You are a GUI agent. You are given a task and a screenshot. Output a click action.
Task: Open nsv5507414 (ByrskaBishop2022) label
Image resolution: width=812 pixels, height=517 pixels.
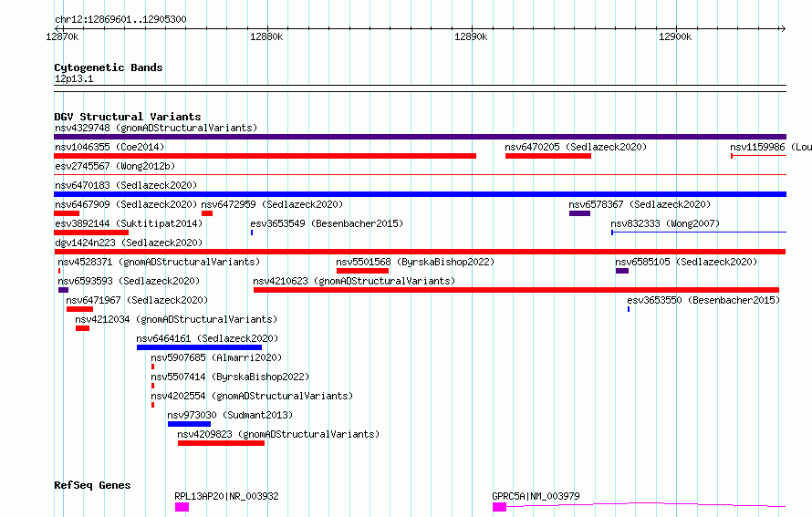pyautogui.click(x=230, y=377)
